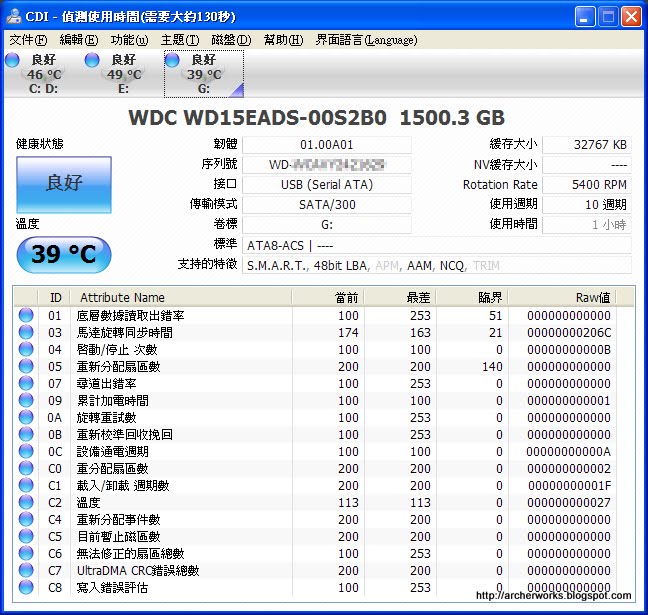The height and width of the screenshot is (615, 648).
Task: Click status orb for attribute 04
Action: 26,349
